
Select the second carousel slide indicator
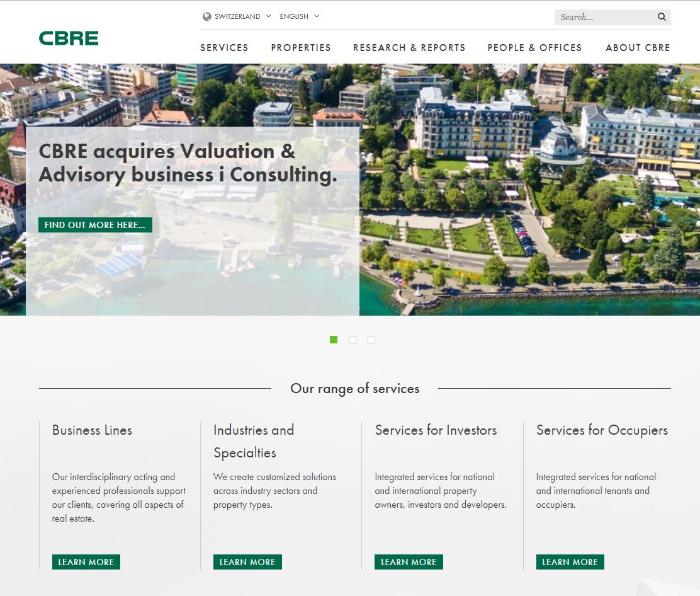click(x=353, y=340)
